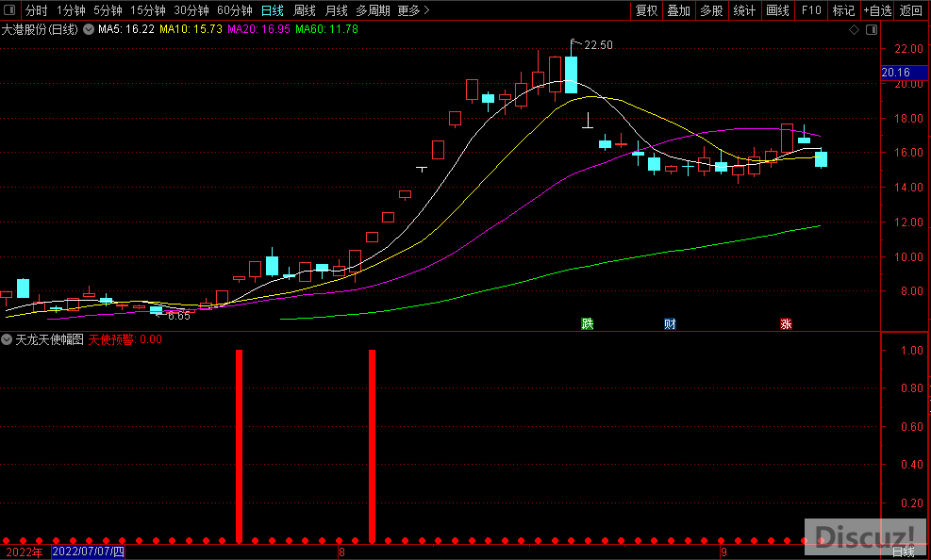
Task: Switch to the 60分钟 period tab
Action: tap(234, 10)
